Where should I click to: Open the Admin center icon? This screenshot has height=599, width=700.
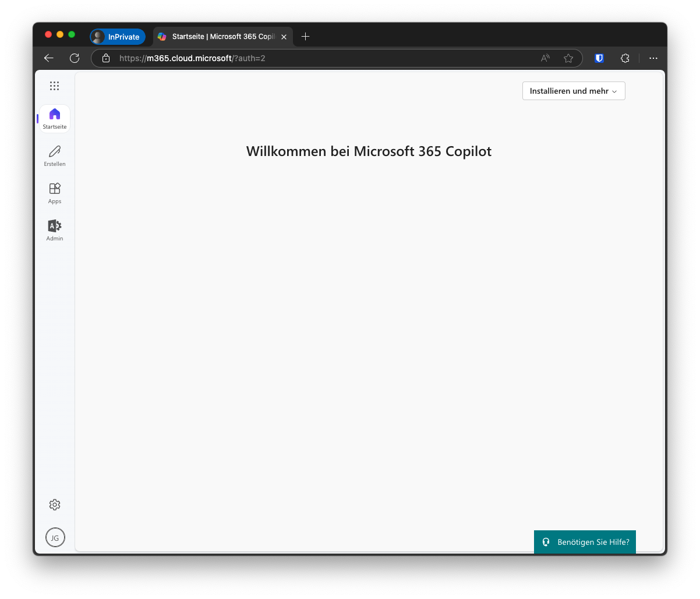click(x=55, y=231)
